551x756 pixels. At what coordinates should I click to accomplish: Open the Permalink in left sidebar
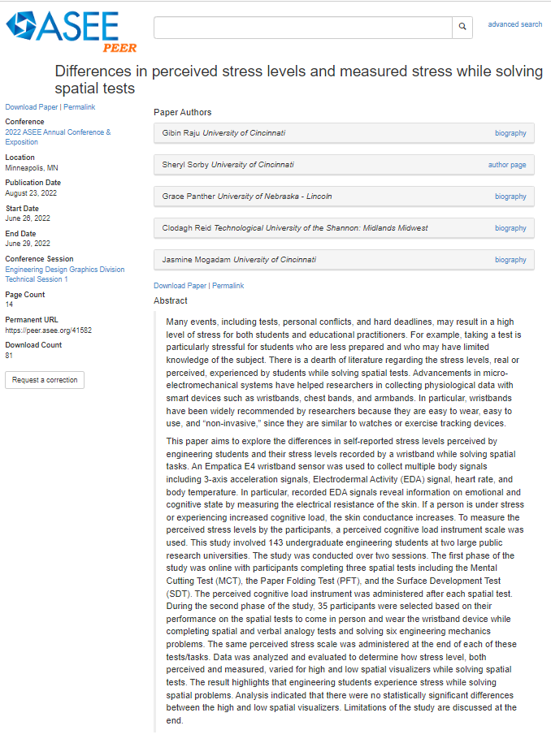tap(80, 107)
